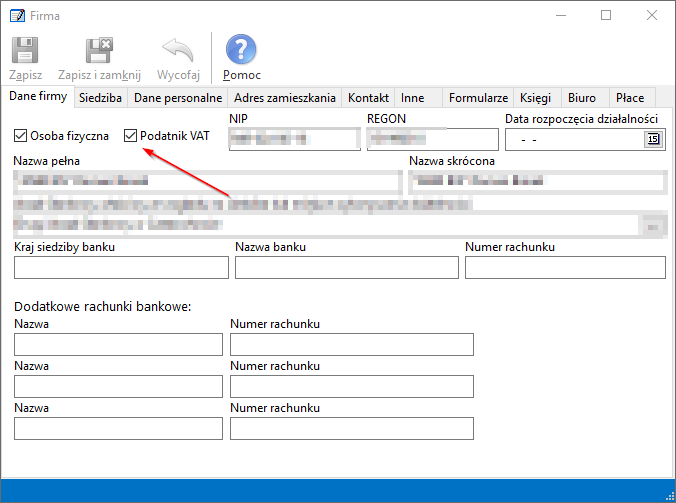Switch to the Księgi tab

click(535, 98)
